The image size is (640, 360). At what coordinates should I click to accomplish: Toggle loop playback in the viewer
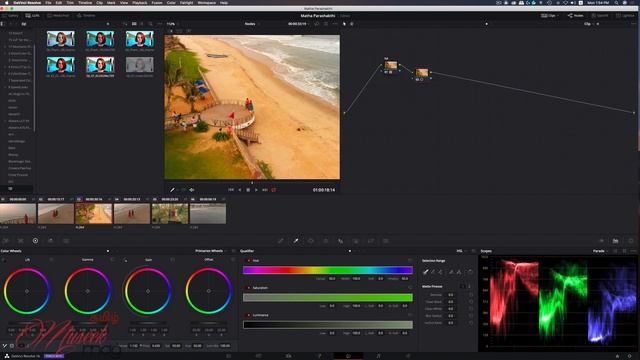(x=274, y=190)
